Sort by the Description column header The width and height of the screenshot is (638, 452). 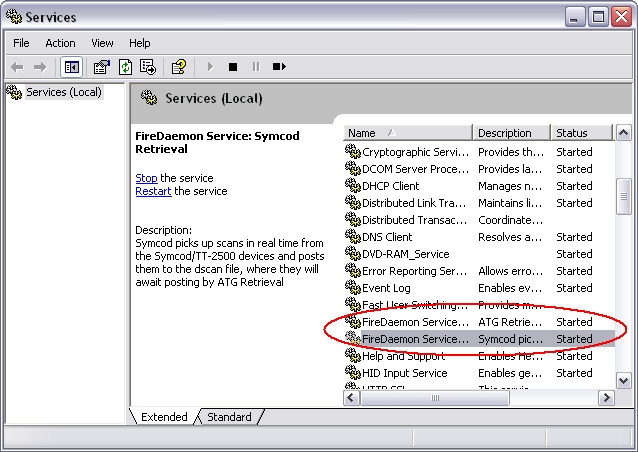point(512,133)
